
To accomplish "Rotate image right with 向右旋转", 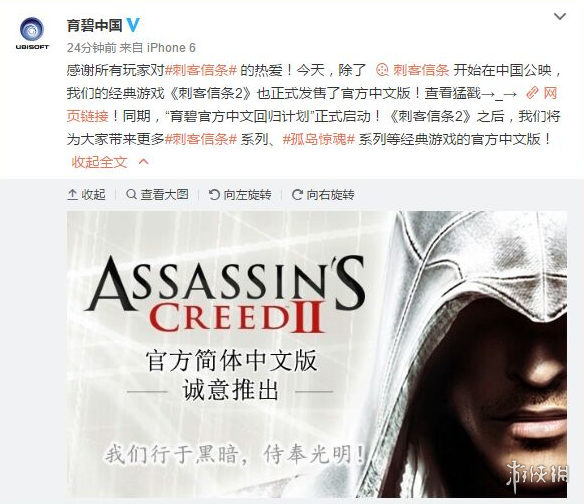I will coord(323,194).
